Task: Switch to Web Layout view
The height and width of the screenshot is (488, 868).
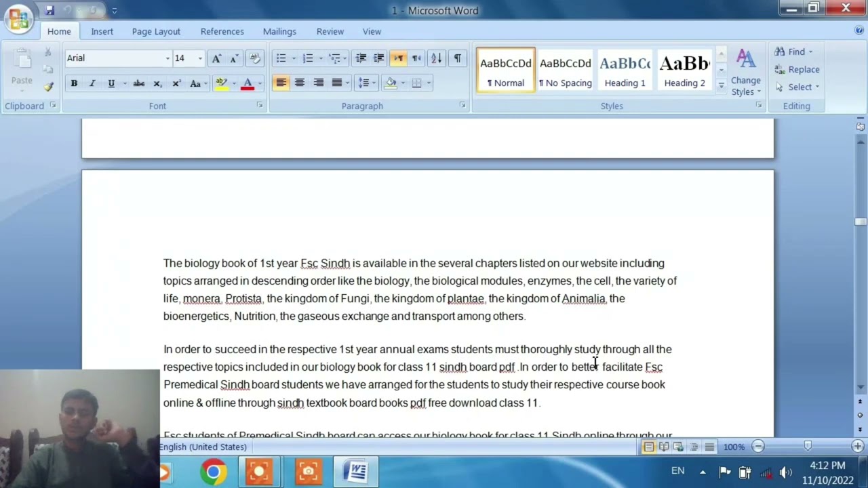Action: tap(679, 447)
